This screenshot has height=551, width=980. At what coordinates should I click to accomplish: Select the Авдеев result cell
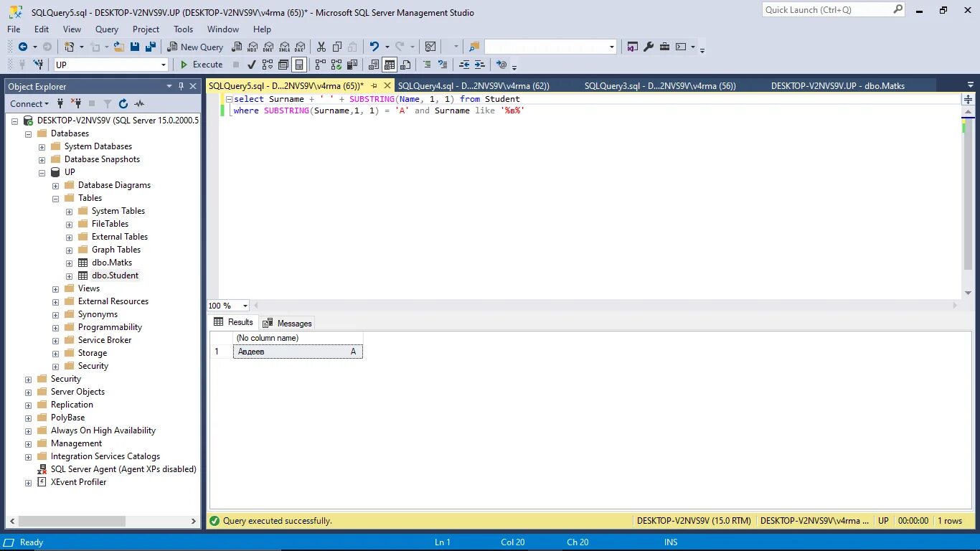(298, 352)
